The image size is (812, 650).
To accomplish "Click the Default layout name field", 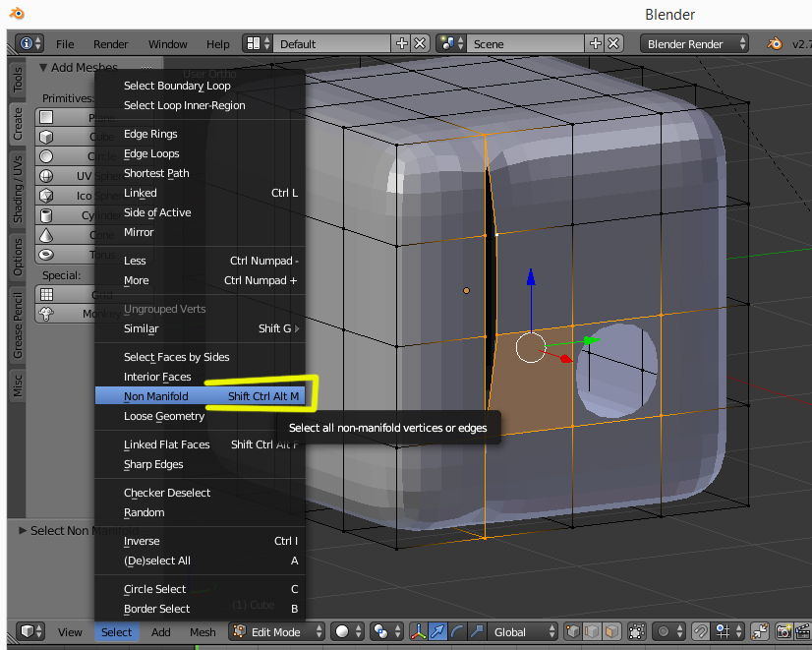I will 332,43.
